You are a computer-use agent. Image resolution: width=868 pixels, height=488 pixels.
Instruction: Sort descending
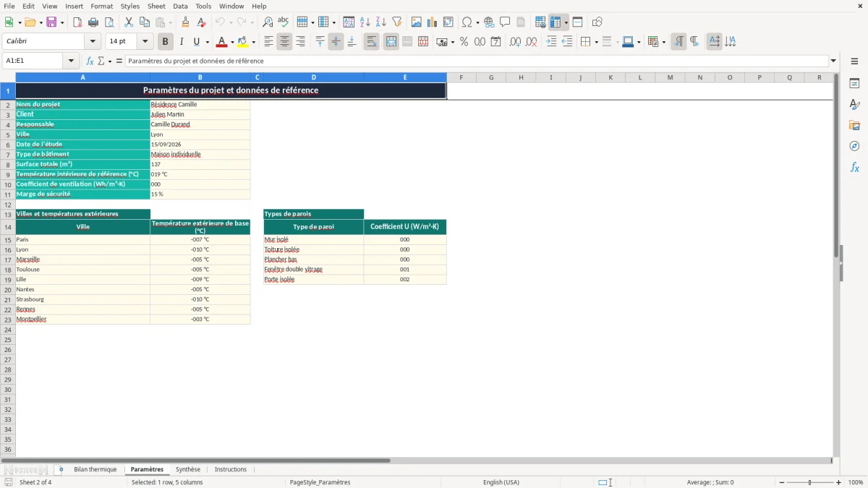click(381, 22)
